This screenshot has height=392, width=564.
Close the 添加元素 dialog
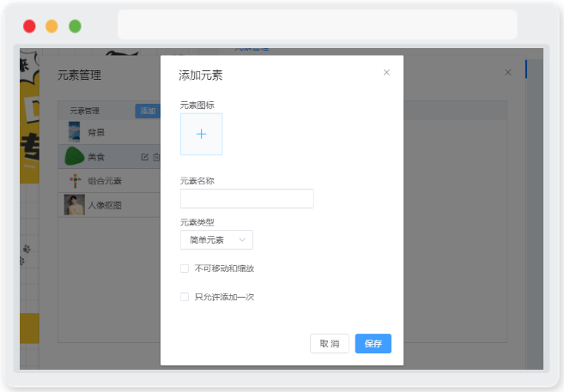[386, 73]
